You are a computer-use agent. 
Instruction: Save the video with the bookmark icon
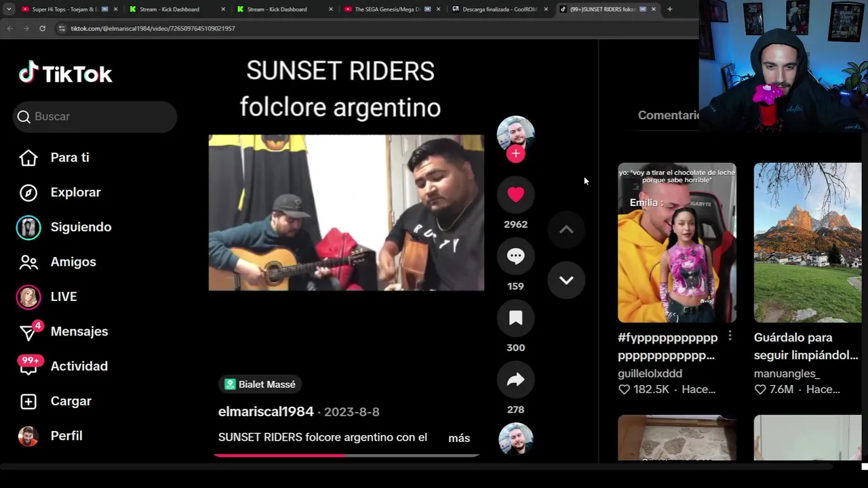pyautogui.click(x=515, y=318)
